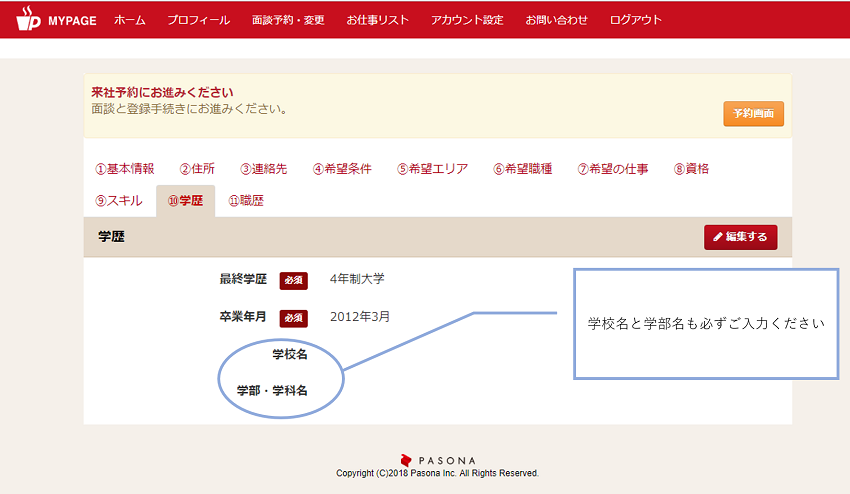Image resolution: width=850 pixels, height=494 pixels.
Task: Click the 学校名 label
Action: point(290,354)
